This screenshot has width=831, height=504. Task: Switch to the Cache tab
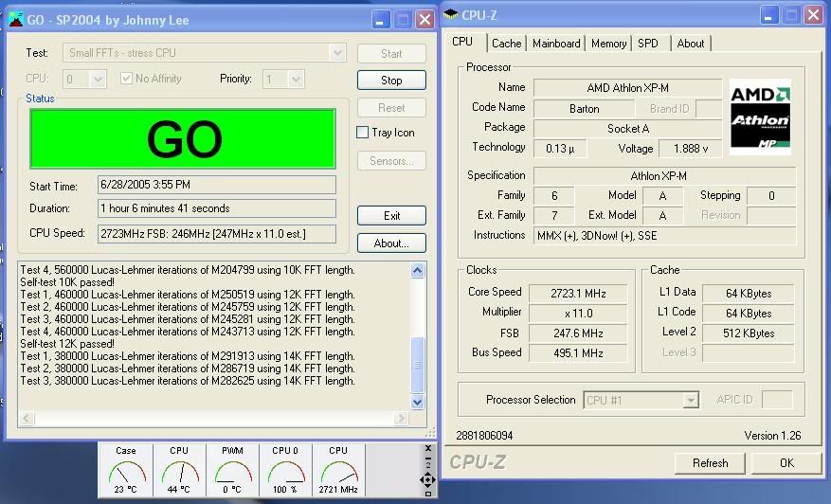[x=507, y=44]
